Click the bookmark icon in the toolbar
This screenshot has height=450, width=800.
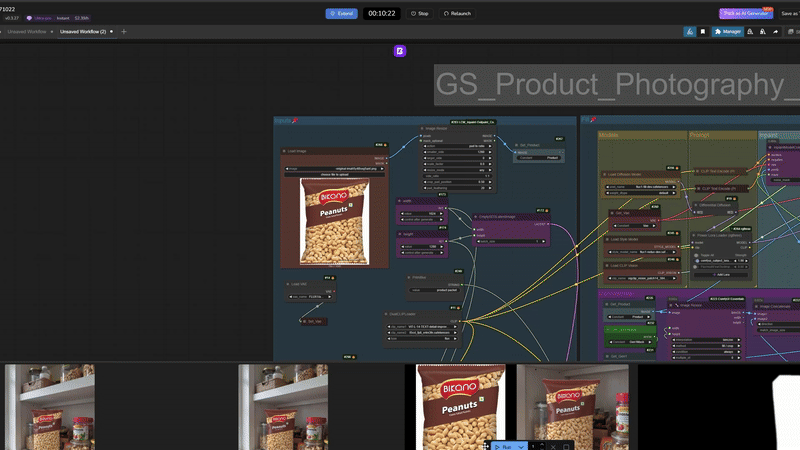tap(703, 32)
